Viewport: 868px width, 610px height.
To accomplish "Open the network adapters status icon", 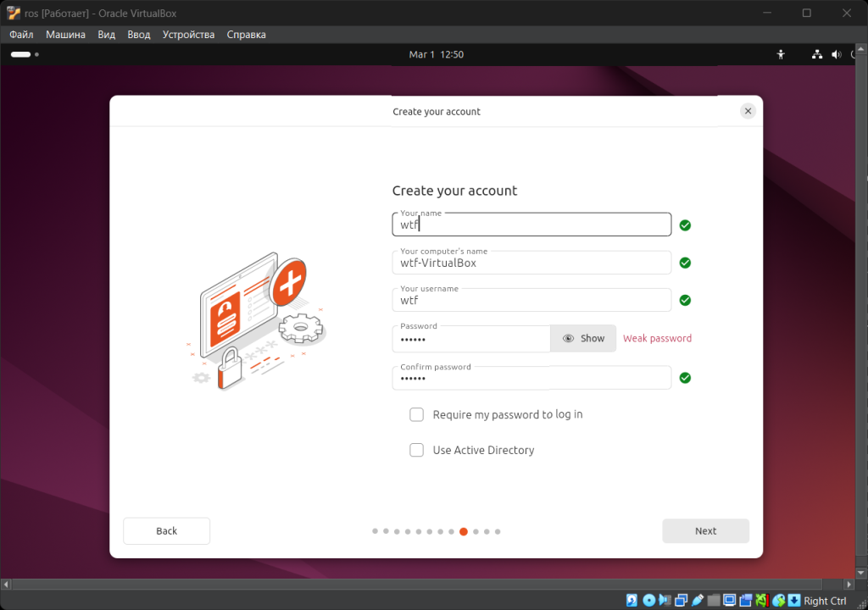I will (681, 600).
